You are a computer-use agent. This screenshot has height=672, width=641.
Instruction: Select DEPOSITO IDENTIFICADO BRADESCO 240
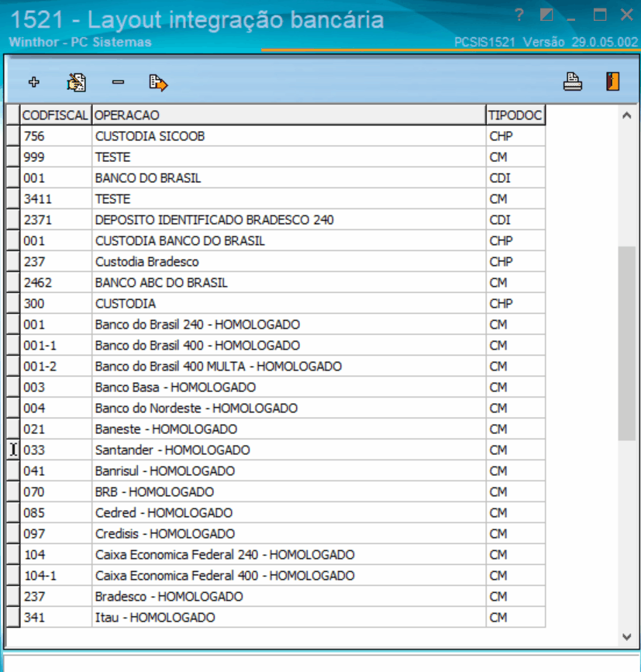(289, 220)
